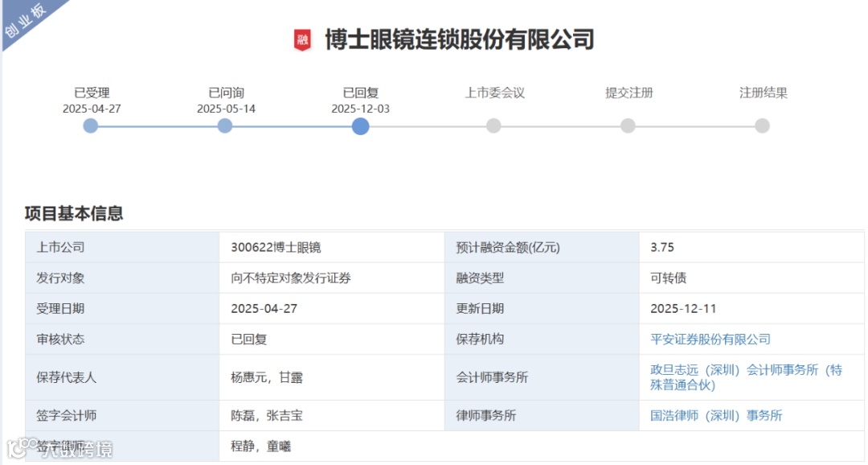
Task: Select the 提交注册 timeline step dot
Action: coord(628,126)
